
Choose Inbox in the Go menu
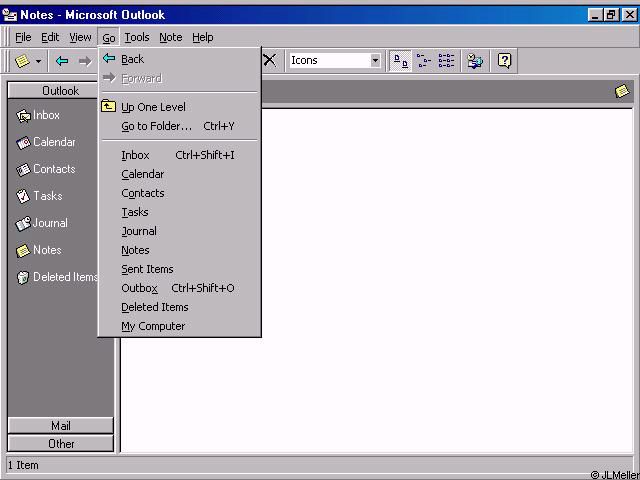pos(179,155)
